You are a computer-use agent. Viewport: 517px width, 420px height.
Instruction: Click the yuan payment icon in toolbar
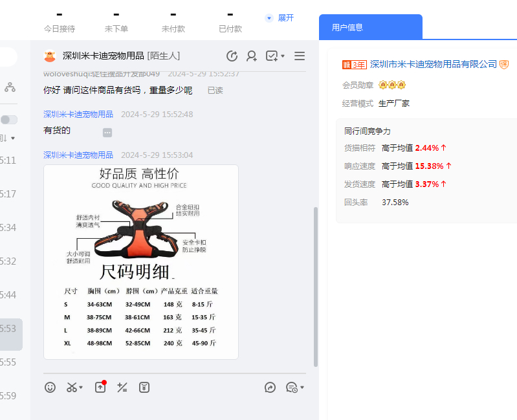coord(144,387)
